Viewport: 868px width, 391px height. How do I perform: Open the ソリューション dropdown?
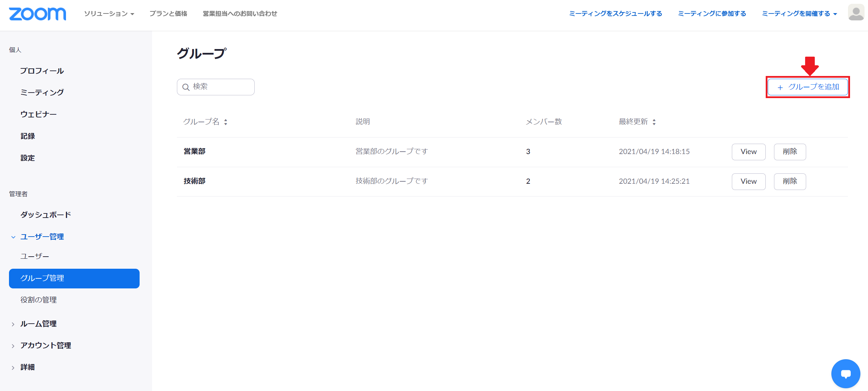tap(109, 13)
